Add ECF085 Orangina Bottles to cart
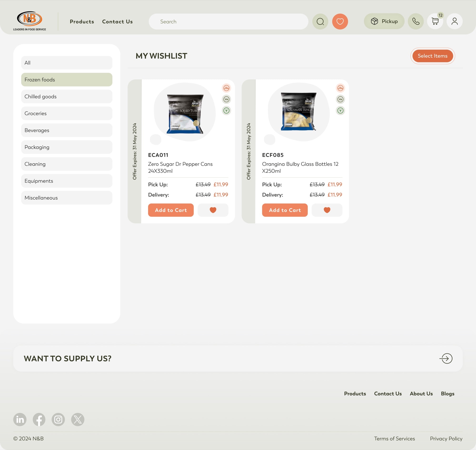Screen dimensions: 476x450 [x=285, y=210]
